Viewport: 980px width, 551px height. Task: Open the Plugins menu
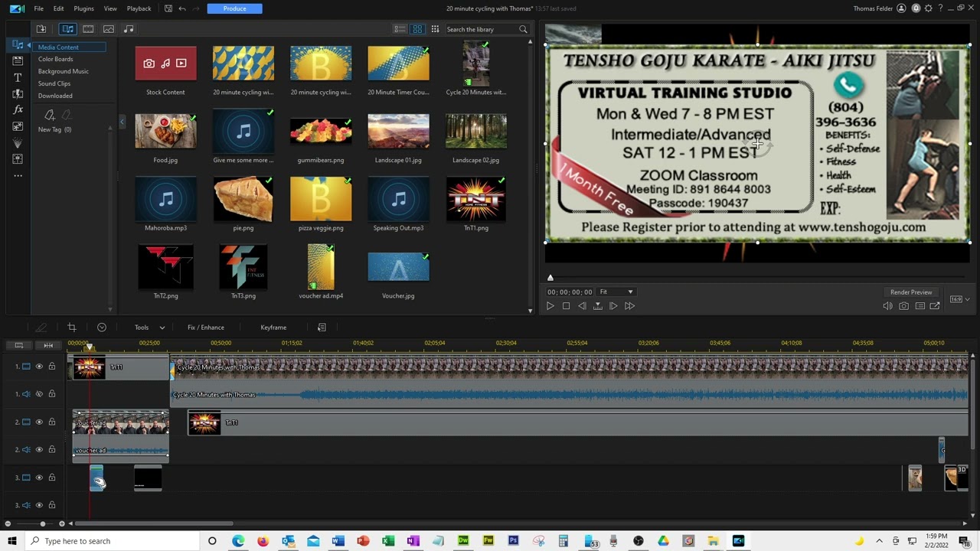(x=83, y=8)
